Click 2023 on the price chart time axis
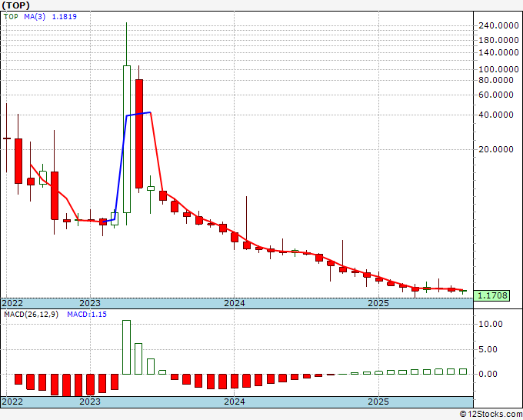 (x=90, y=303)
